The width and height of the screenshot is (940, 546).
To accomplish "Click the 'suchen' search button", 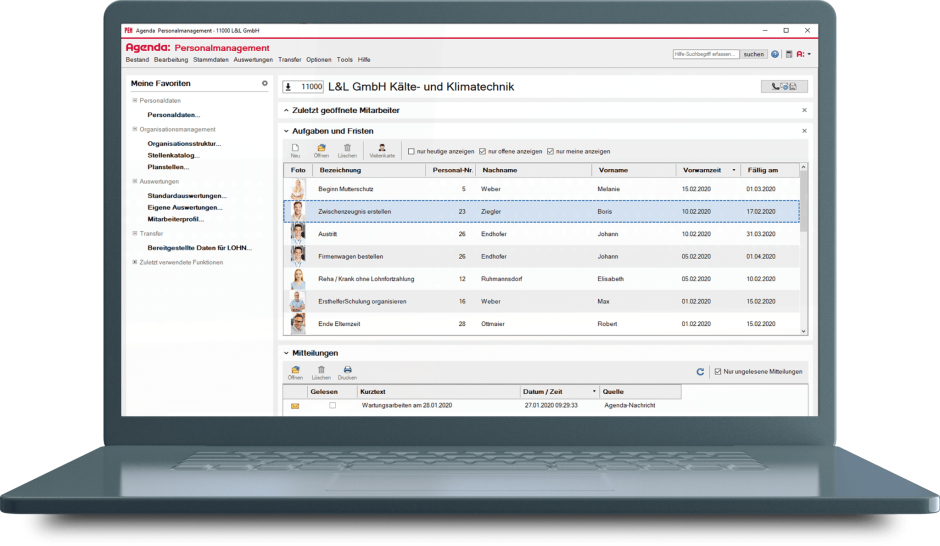I will [x=754, y=54].
